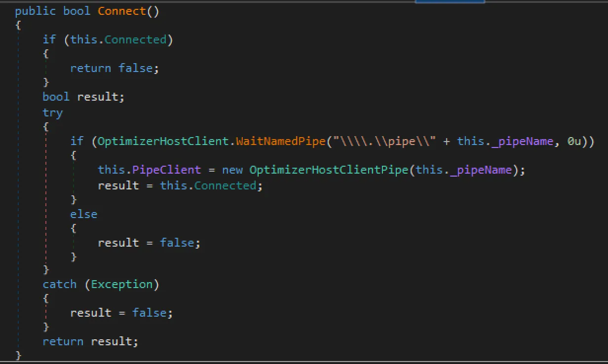Click the horizontal scrollbar thumb at top

[450, 2]
